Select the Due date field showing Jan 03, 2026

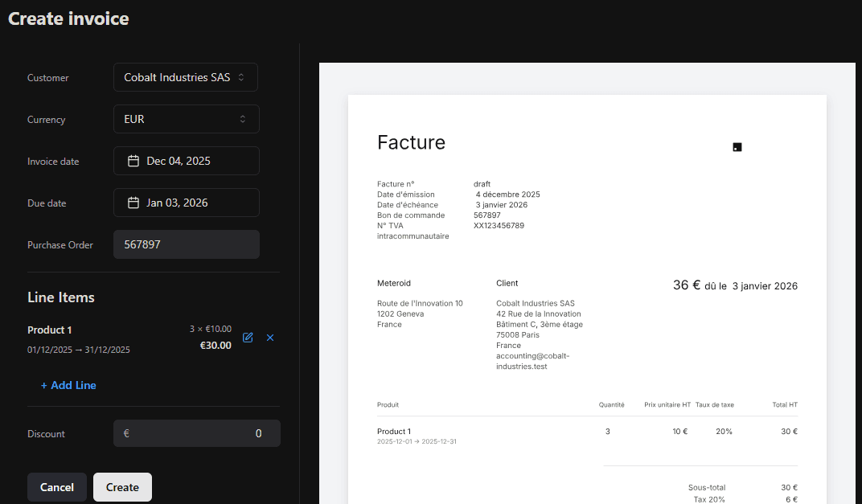pos(186,203)
